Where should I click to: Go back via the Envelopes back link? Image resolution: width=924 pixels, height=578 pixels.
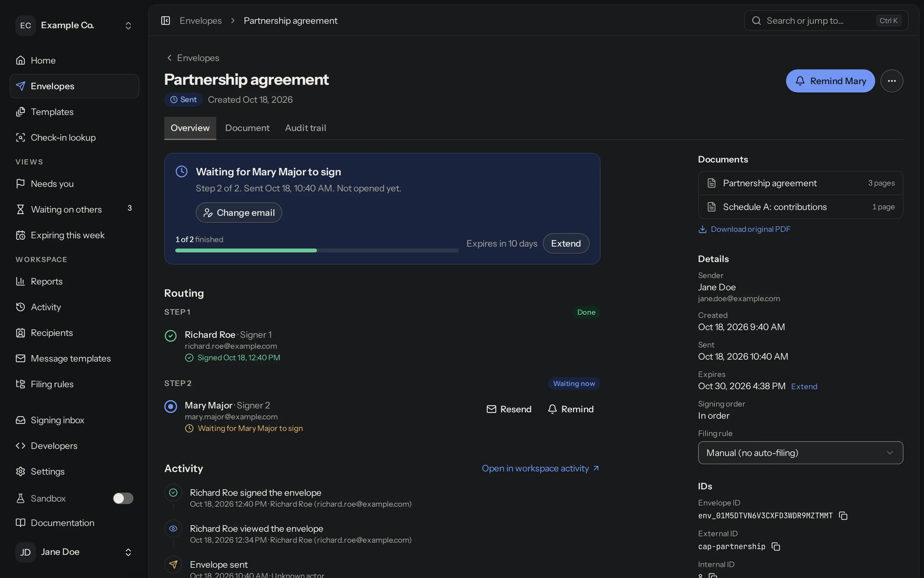[193, 58]
